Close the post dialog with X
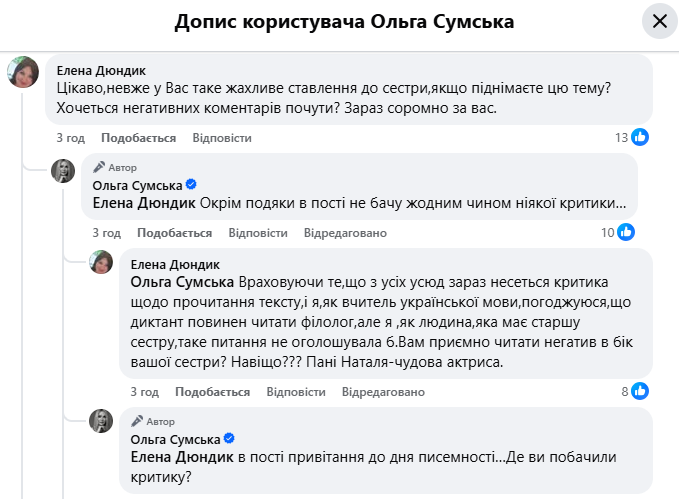This screenshot has width=679, height=499. [x=659, y=21]
